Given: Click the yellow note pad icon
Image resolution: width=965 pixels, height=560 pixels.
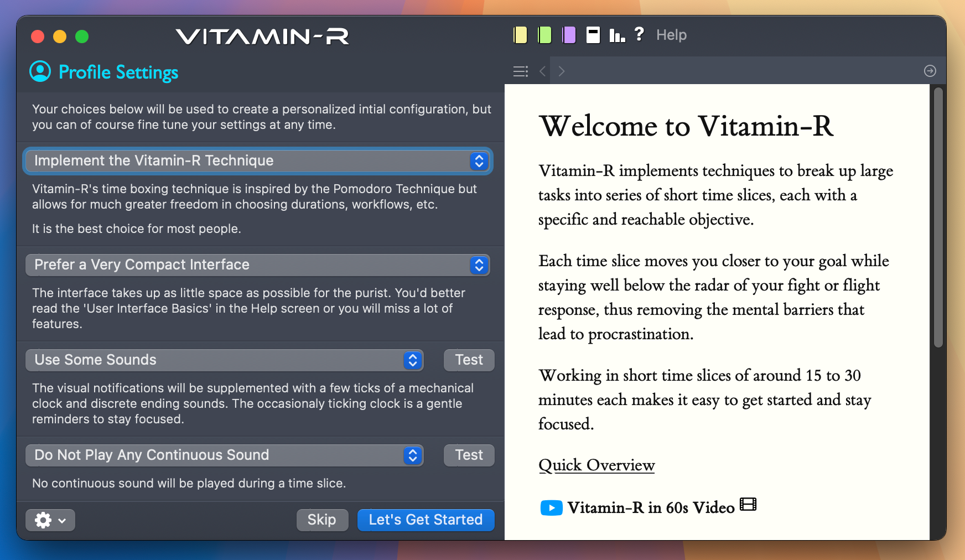Looking at the screenshot, I should coord(520,35).
